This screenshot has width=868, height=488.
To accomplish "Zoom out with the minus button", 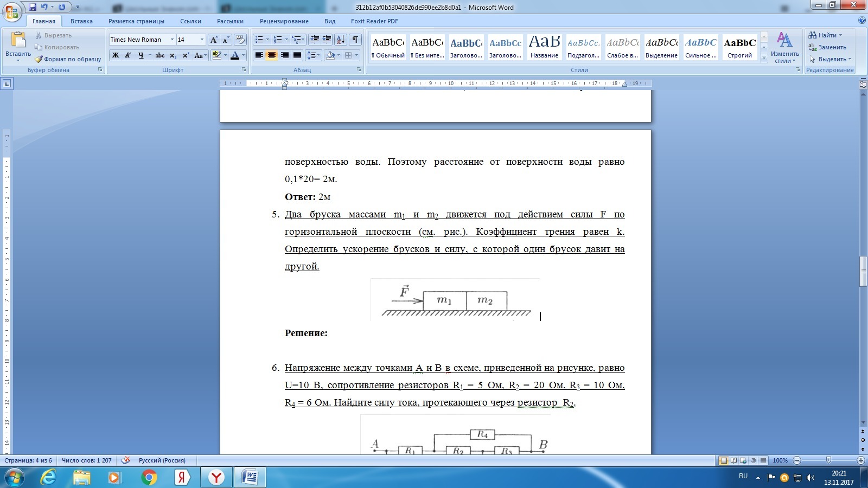I will [797, 460].
